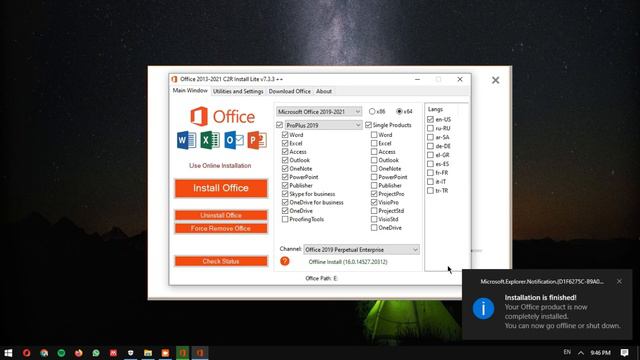Screen dimensions: 640x360
Task: Open File Explorer from the taskbar
Action: (148, 353)
